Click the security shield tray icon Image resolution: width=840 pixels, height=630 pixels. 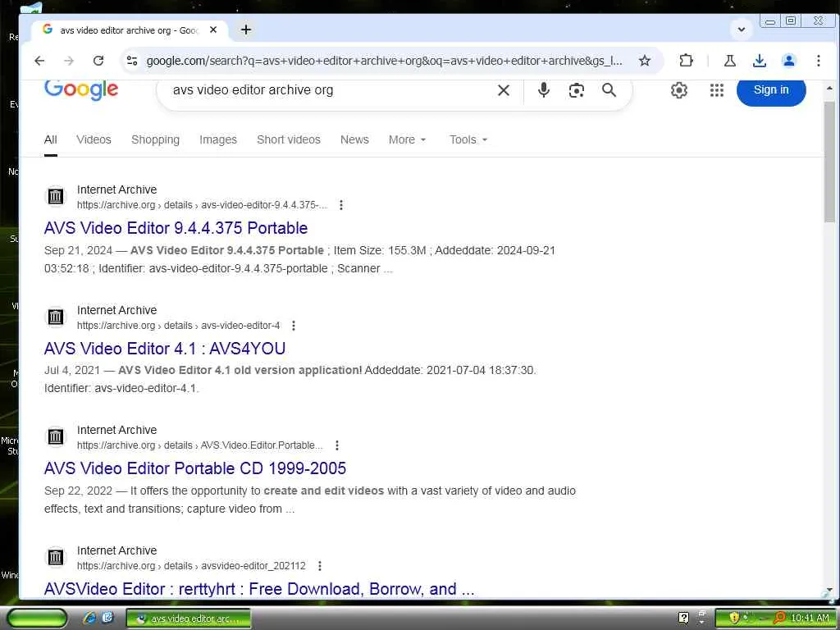pyautogui.click(x=734, y=618)
